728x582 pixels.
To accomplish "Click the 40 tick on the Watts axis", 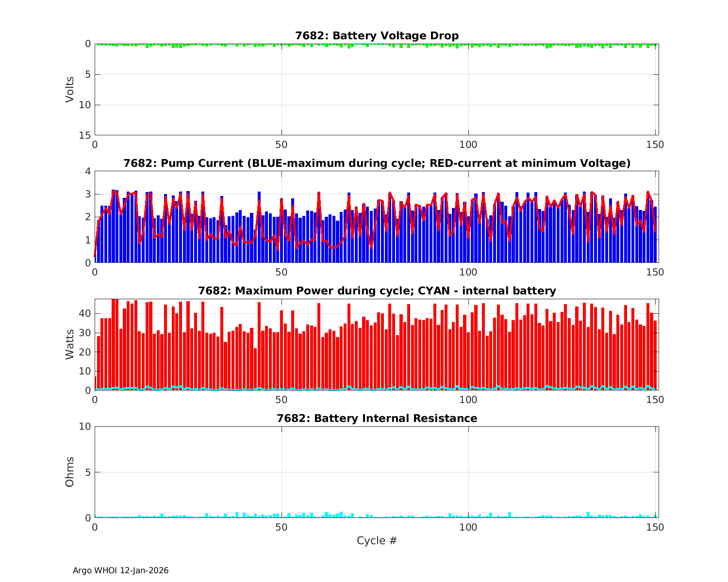I will [x=85, y=314].
